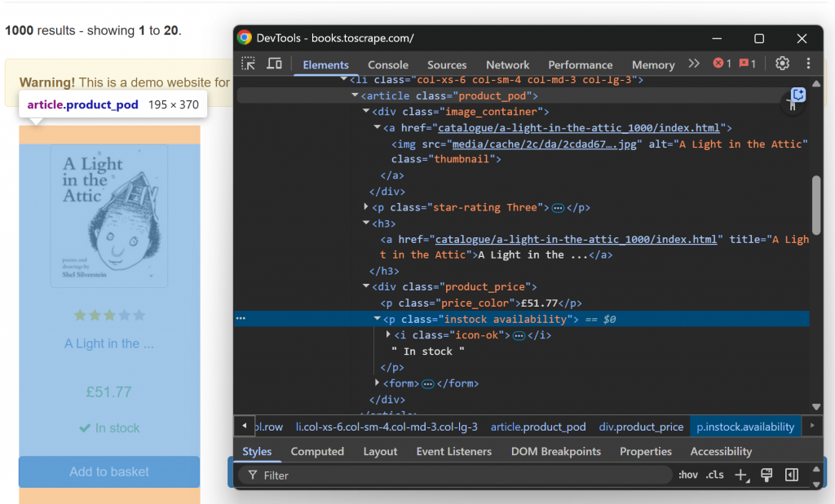Open DevTools settings gear
Viewport: 835px width, 504px height.
[x=782, y=64]
